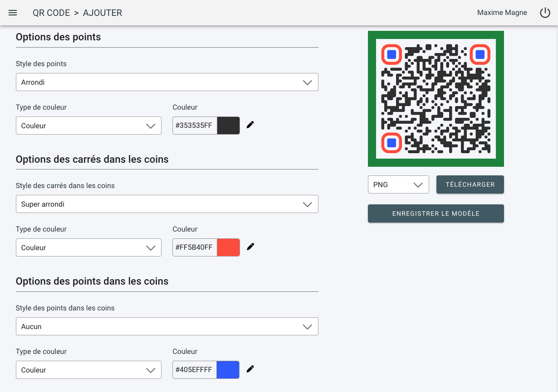558x392 pixels.
Task: Edit the #405EFFFF color with pencil icon
Action: [250, 369]
